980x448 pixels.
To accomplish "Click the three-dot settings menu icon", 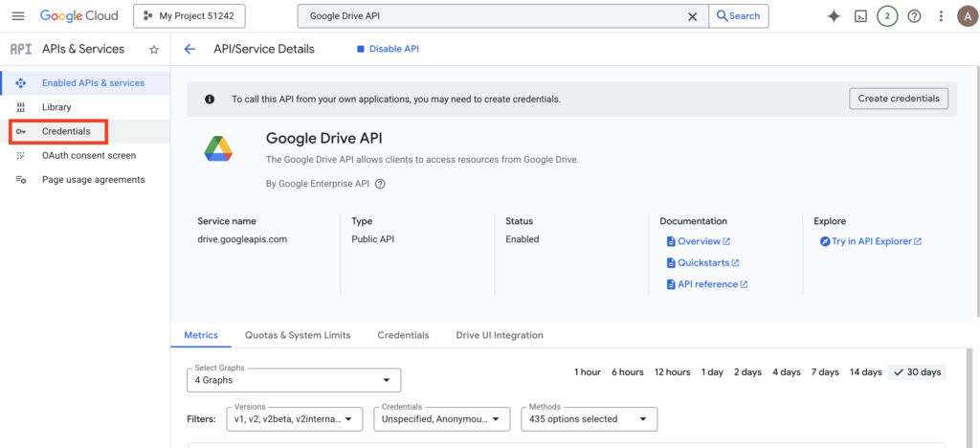I will (x=941, y=16).
